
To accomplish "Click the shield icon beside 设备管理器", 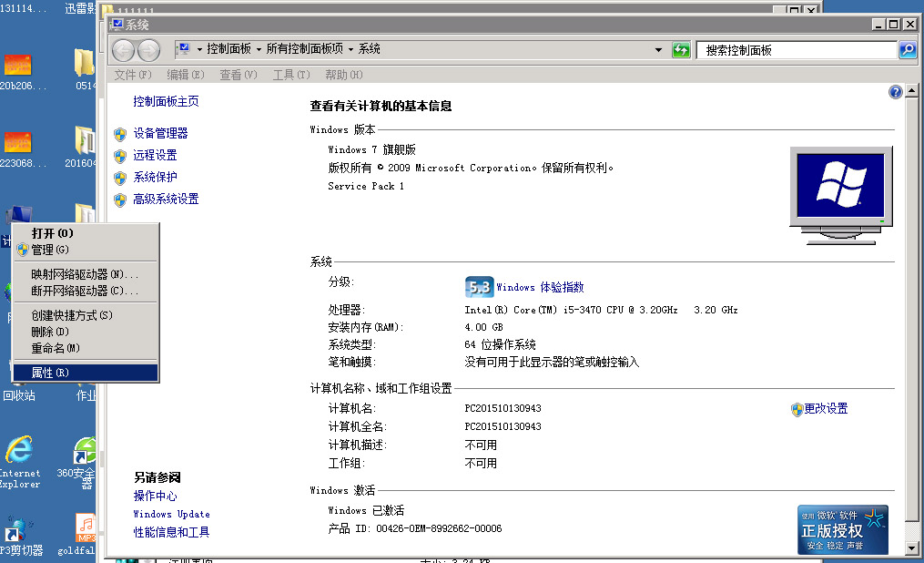I will pyautogui.click(x=120, y=135).
